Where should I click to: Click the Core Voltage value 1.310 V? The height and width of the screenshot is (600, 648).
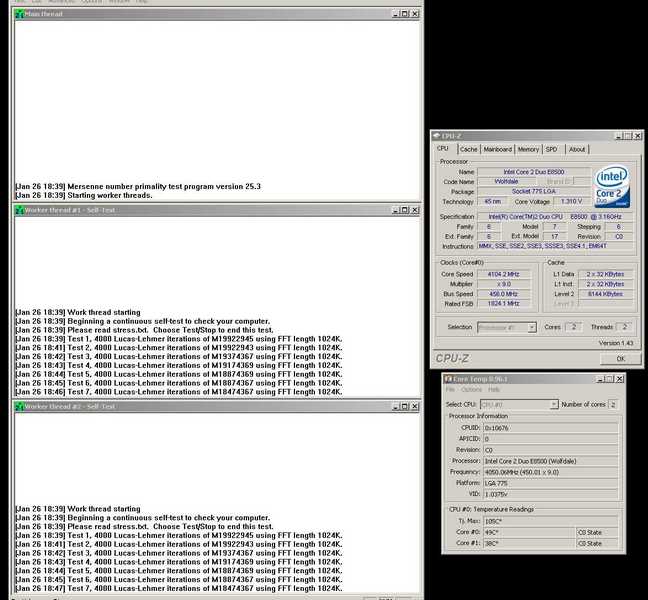pos(572,201)
